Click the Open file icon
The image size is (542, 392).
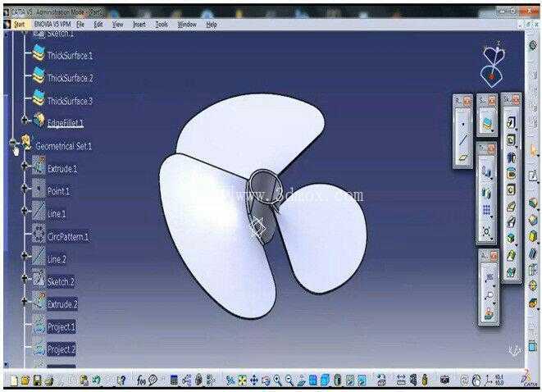pos(25,381)
